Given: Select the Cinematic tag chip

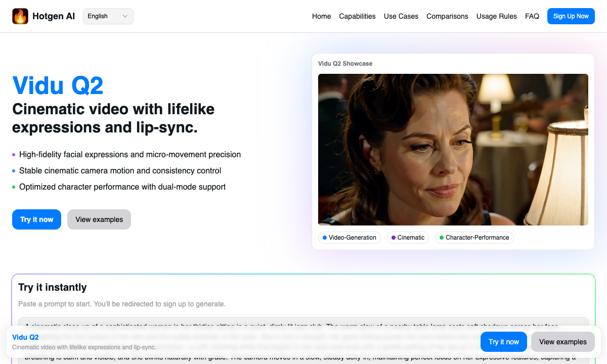Looking at the screenshot, I should 408,238.
